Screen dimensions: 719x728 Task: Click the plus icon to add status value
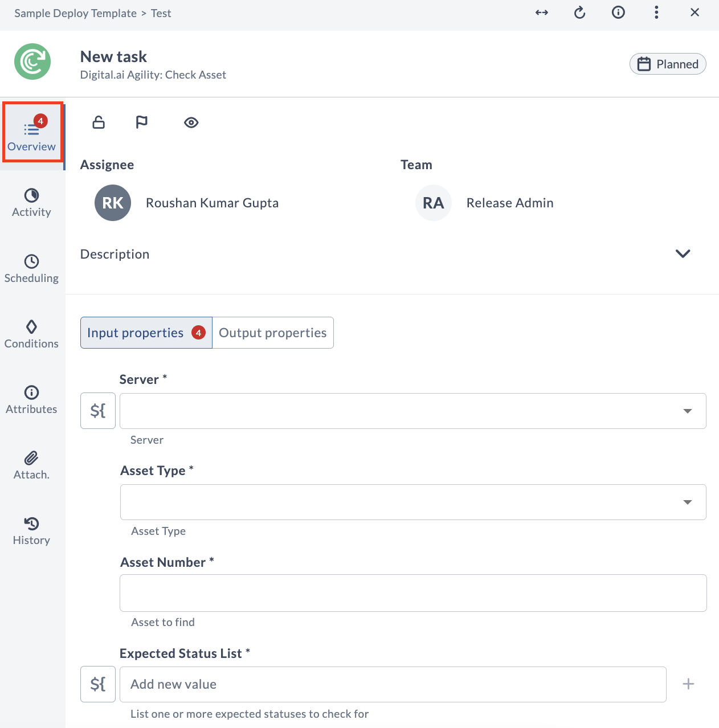point(688,684)
